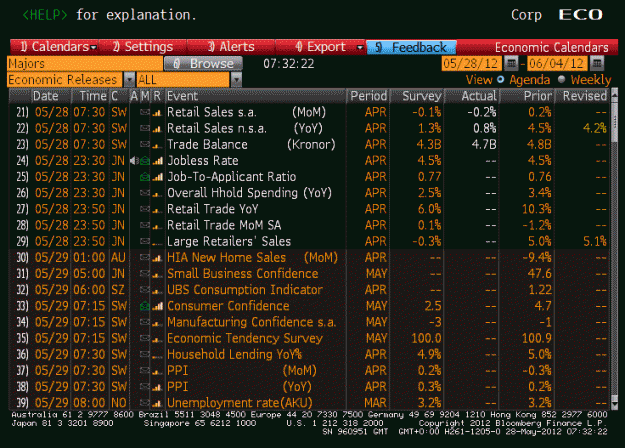
Task: Click envelope icon on Small Business Confidence row
Action: (x=145, y=274)
